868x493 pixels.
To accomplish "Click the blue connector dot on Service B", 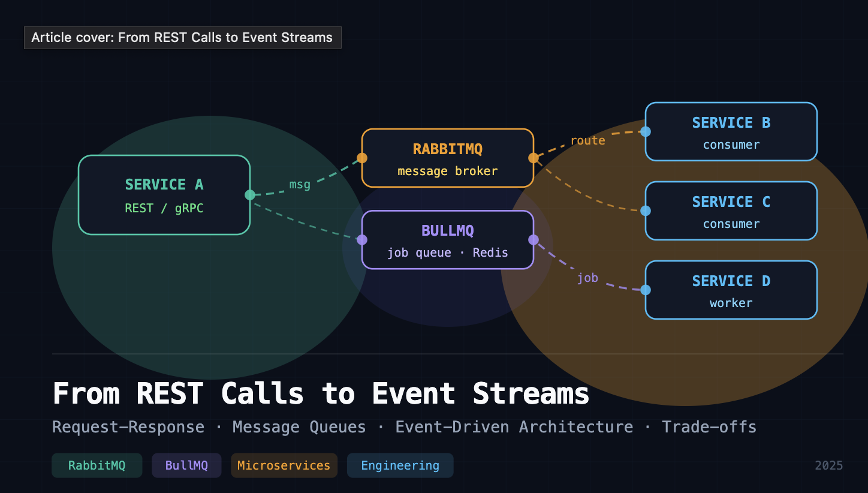I will tap(646, 132).
